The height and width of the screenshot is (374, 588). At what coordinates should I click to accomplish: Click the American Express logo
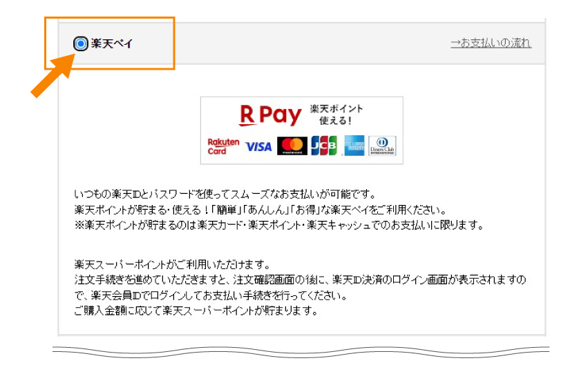click(354, 146)
